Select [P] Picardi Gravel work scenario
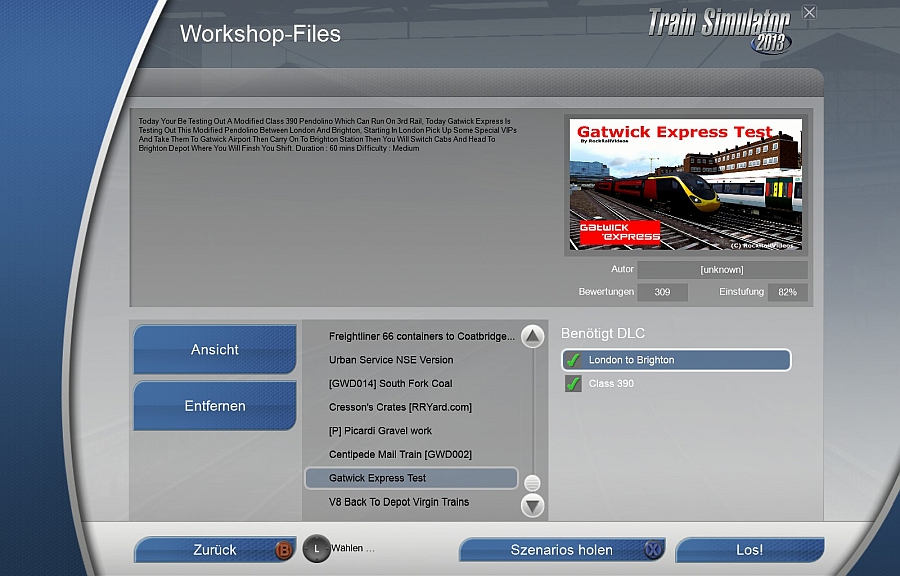 coord(380,430)
